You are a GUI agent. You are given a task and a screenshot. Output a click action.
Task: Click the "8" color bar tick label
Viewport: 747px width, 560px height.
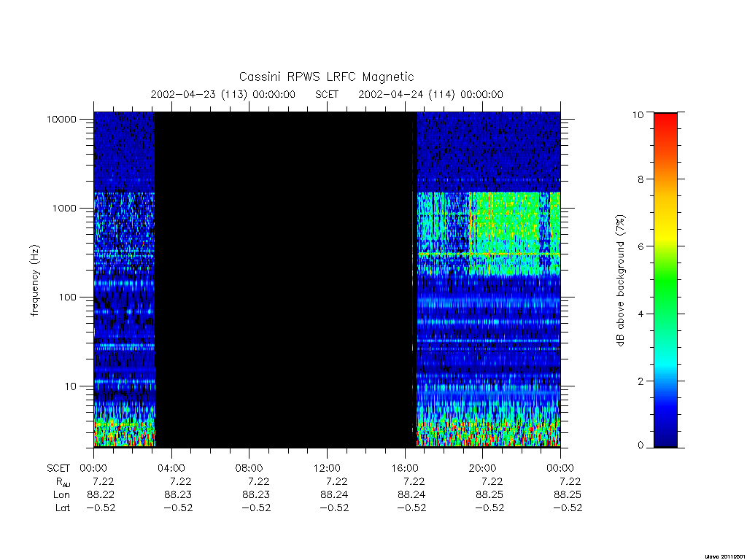pos(640,179)
